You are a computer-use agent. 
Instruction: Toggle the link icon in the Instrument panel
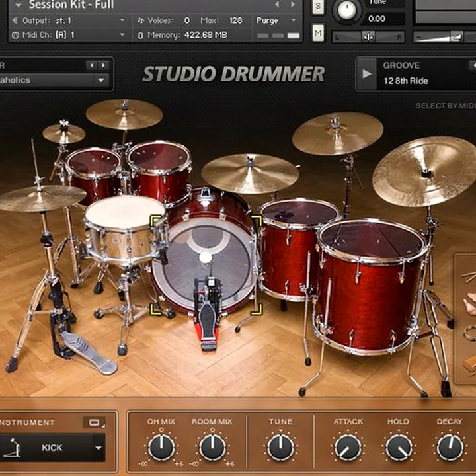point(94,422)
